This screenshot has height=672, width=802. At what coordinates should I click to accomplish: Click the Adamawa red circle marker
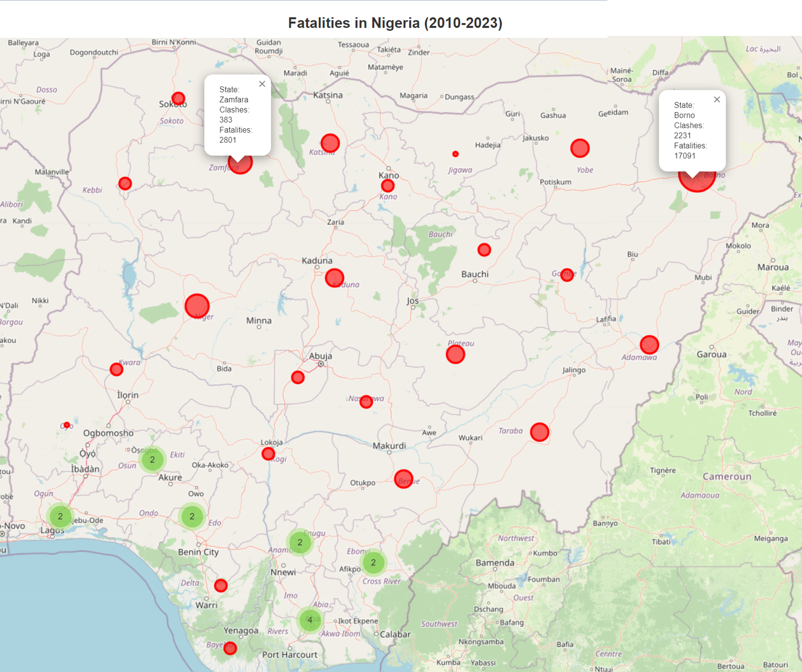coord(649,345)
